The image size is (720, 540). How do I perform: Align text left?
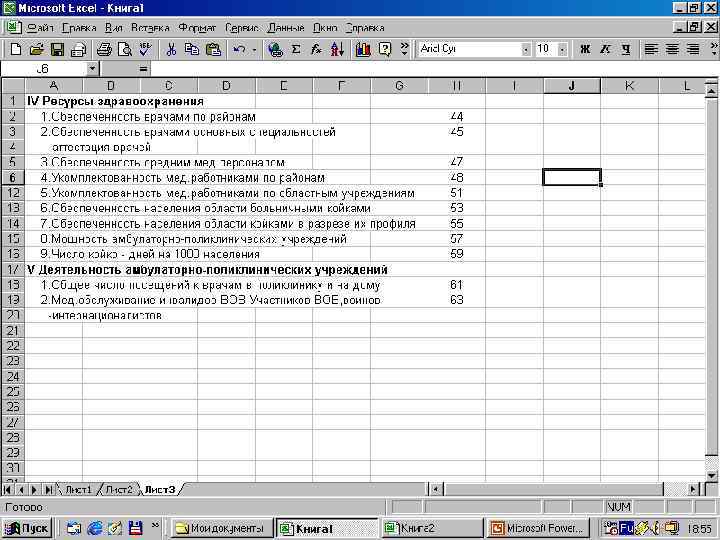point(651,49)
